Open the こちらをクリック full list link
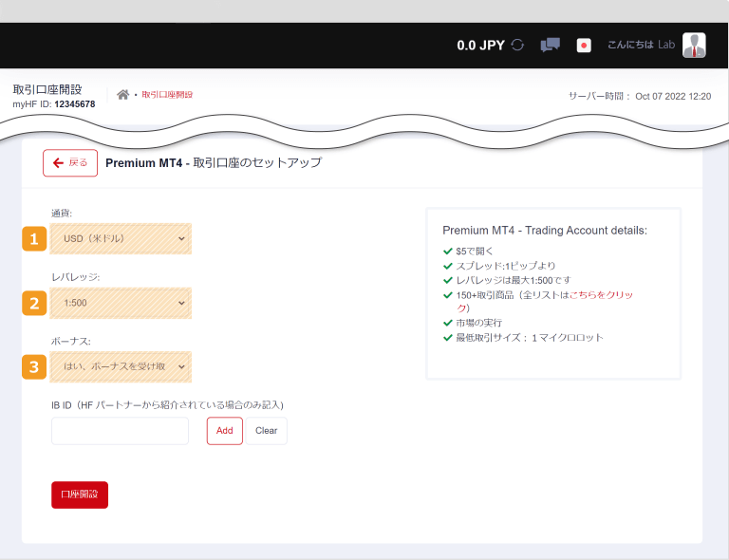 pyautogui.click(x=601, y=295)
